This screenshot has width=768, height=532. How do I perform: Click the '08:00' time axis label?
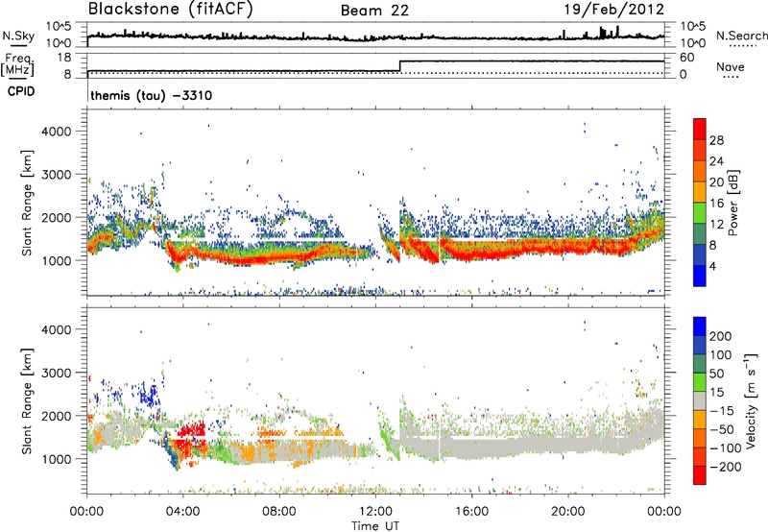click(x=279, y=512)
